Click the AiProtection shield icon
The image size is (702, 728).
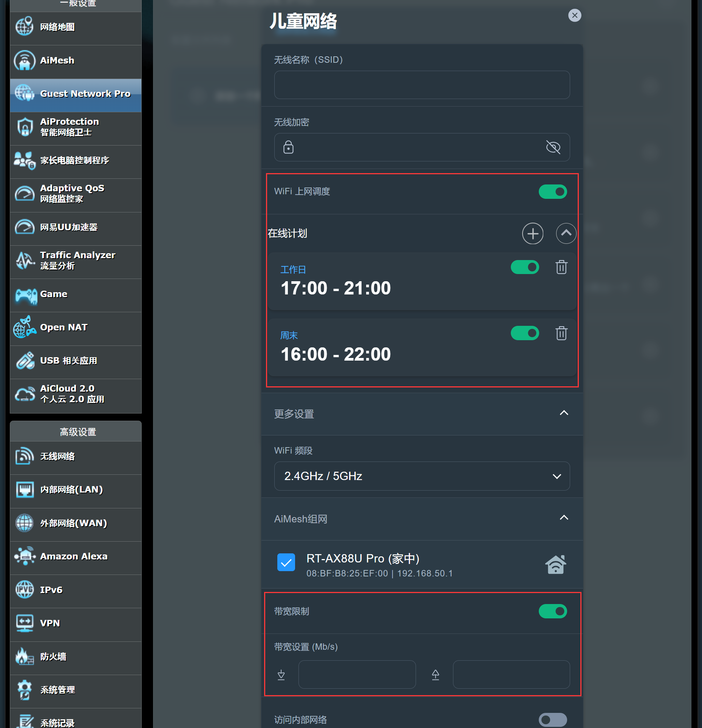coord(25,127)
